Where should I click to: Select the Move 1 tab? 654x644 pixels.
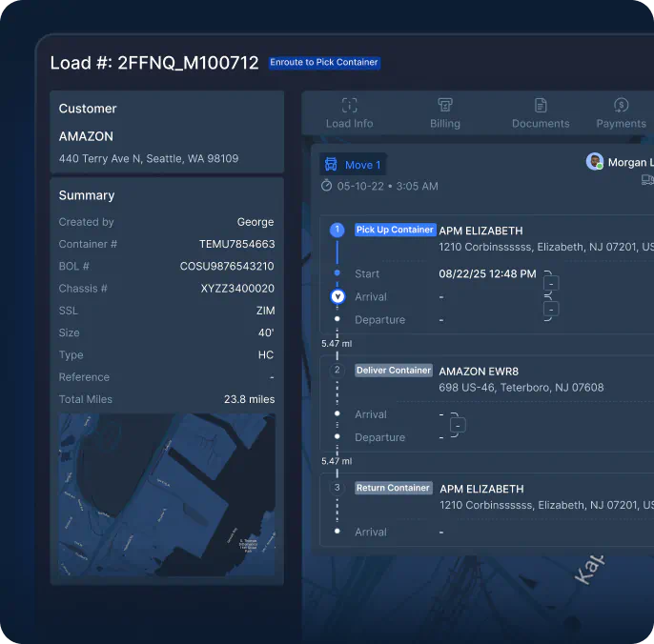point(353,165)
